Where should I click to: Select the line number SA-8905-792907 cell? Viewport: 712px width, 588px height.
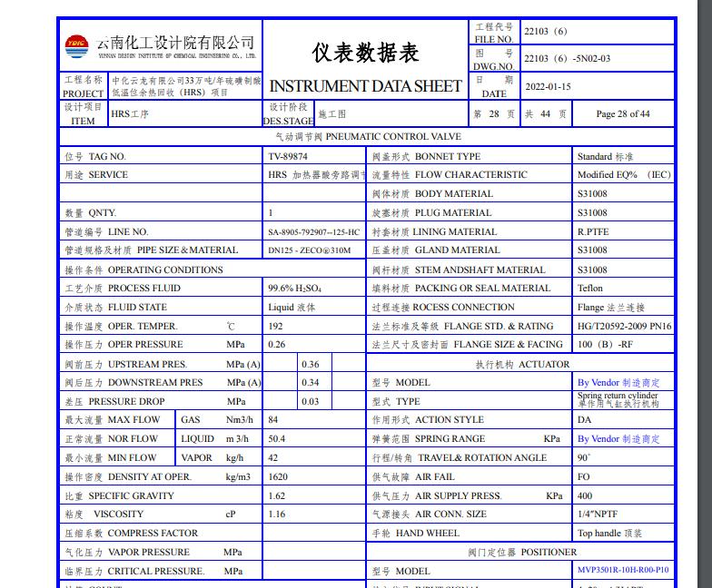pos(314,232)
